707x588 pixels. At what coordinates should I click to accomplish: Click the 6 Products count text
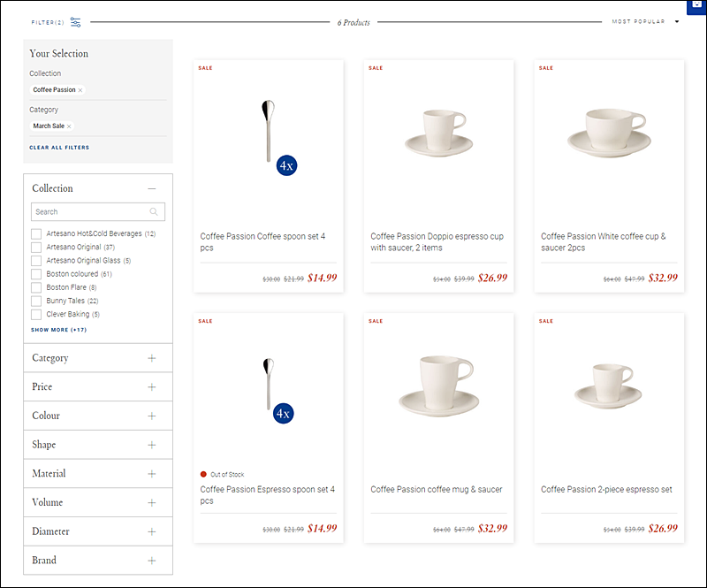353,23
